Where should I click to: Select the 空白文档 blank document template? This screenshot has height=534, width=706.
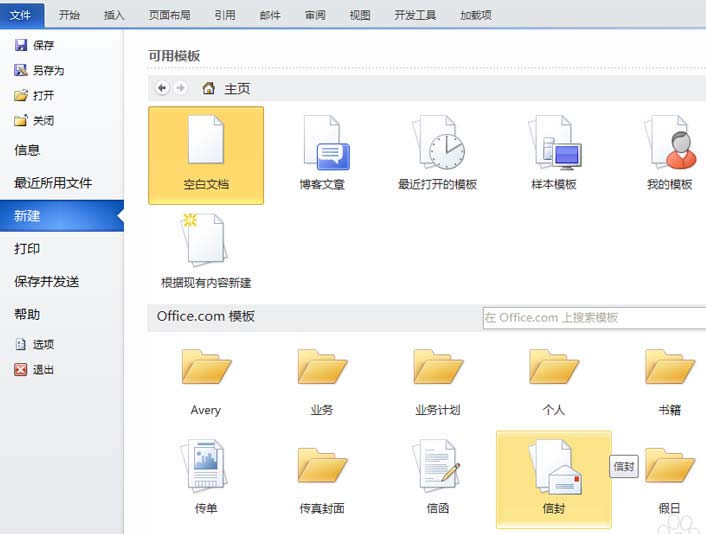(x=206, y=154)
